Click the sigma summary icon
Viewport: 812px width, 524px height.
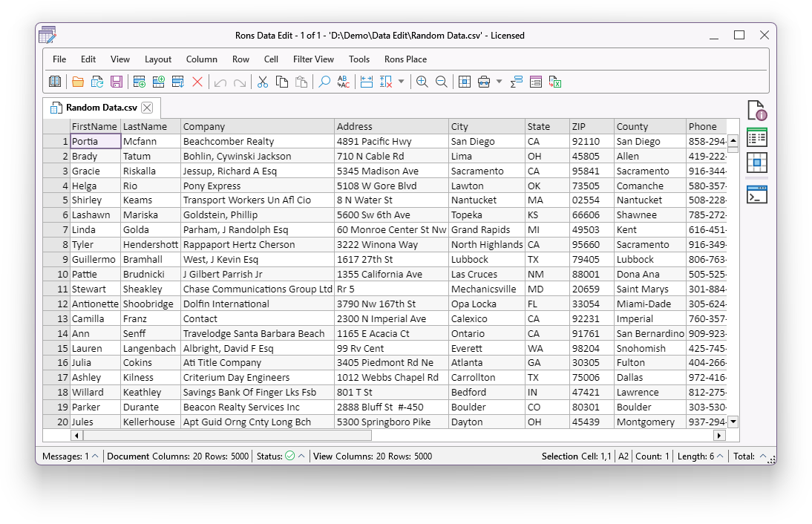click(517, 82)
